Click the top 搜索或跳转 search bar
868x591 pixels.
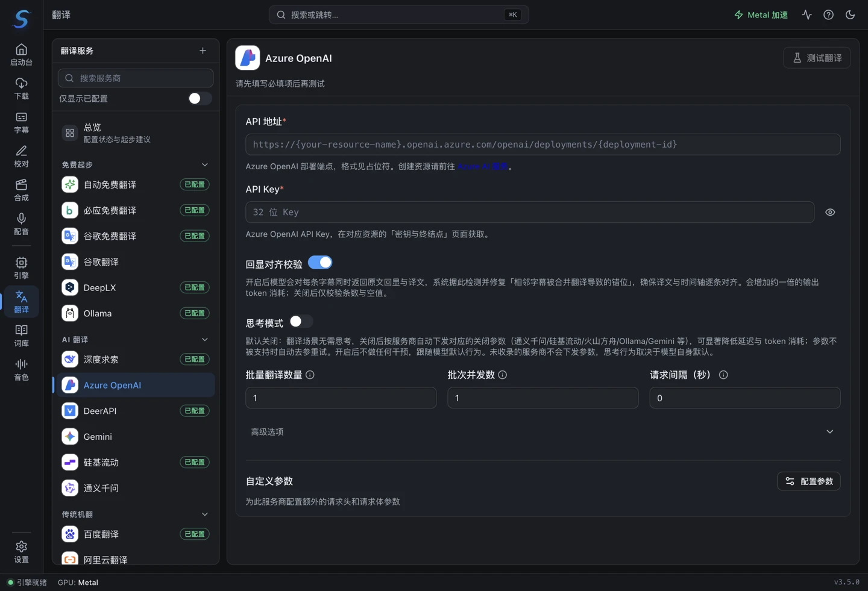[398, 14]
